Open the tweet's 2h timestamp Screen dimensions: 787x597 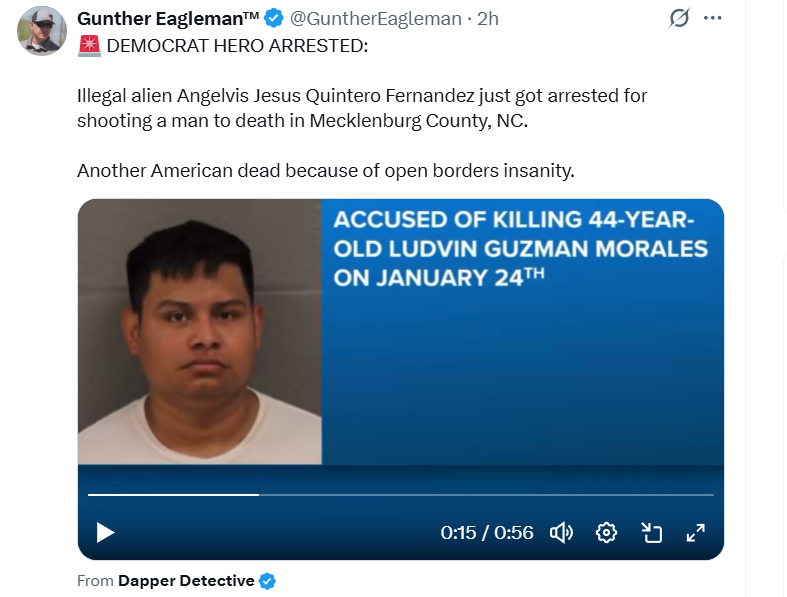(488, 19)
